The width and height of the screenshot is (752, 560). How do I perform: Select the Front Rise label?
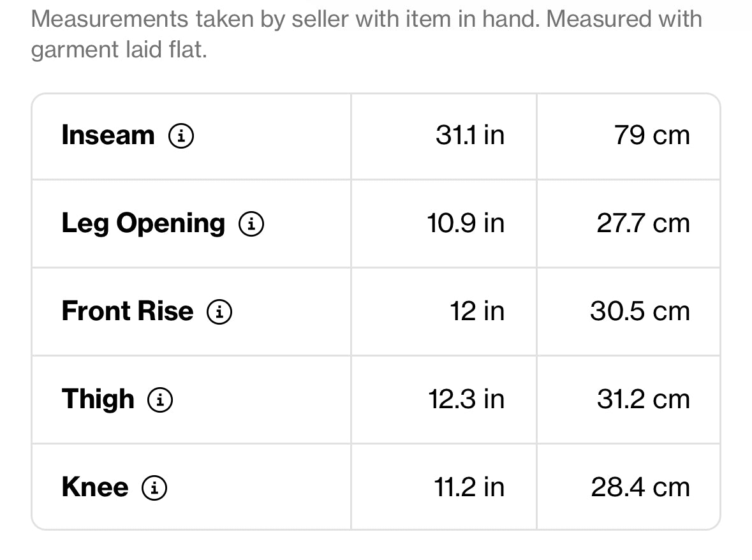click(127, 311)
